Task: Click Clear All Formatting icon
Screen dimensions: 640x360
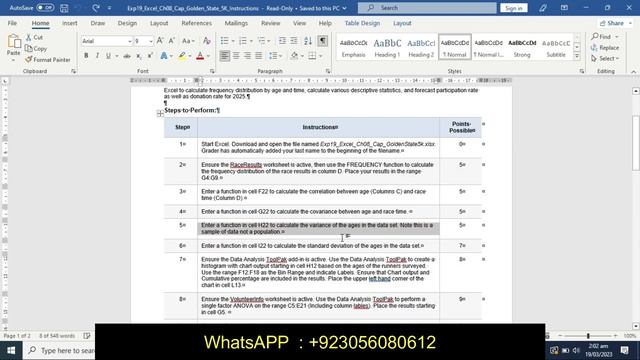Action: pyautogui.click(x=207, y=41)
